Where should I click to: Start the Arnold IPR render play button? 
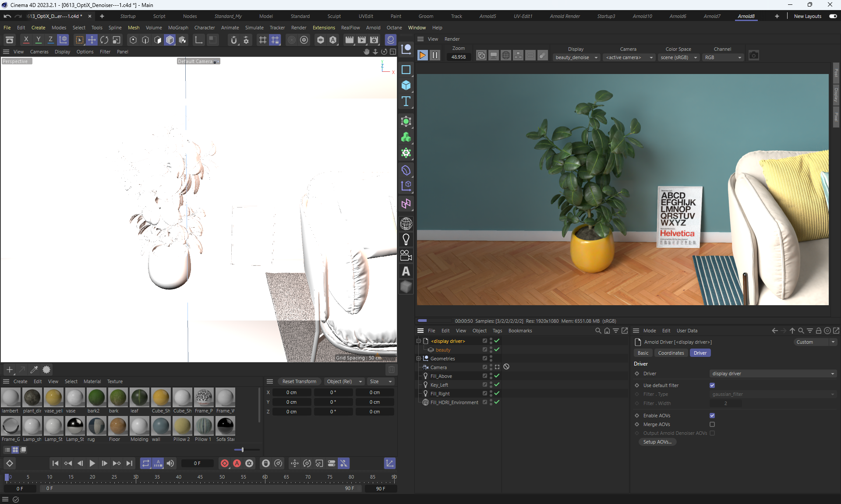pos(422,55)
